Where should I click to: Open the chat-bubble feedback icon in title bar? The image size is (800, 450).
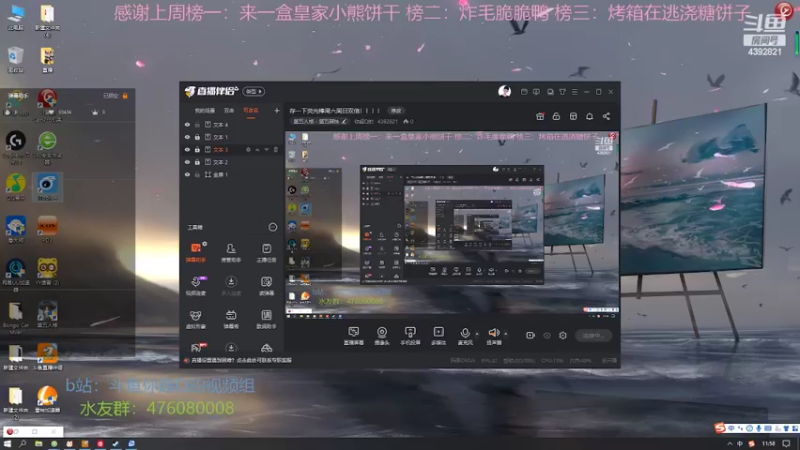tap(536, 92)
